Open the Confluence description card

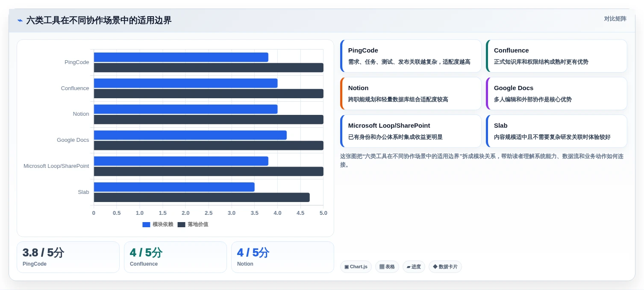pyautogui.click(x=556, y=56)
